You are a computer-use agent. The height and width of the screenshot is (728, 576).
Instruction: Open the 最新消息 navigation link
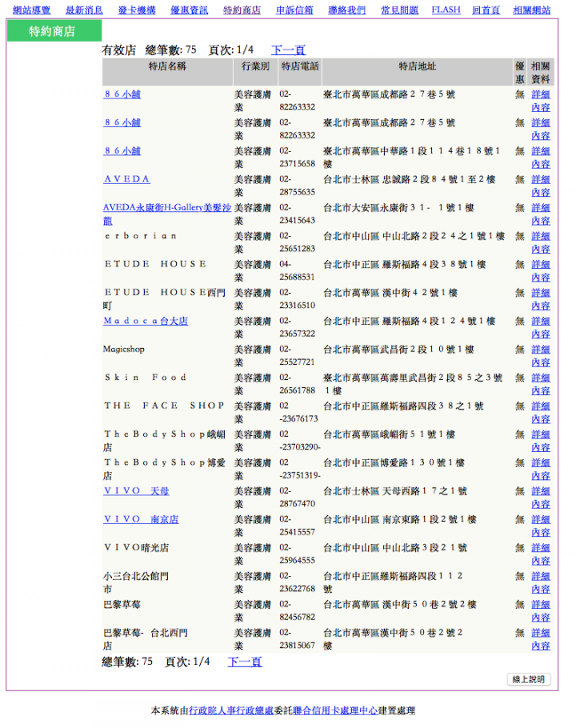click(x=84, y=10)
